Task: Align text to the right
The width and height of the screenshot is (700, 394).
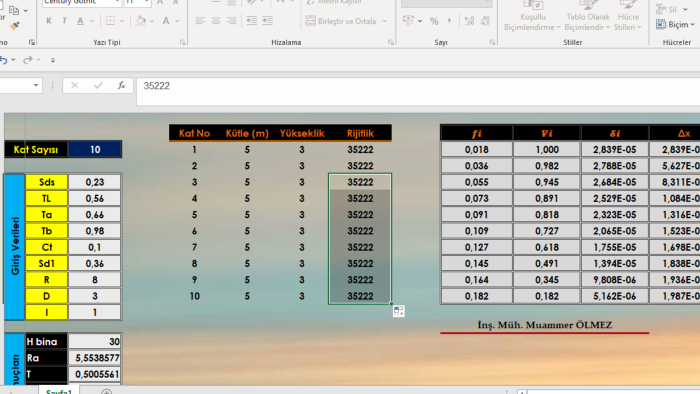Action: tap(232, 21)
